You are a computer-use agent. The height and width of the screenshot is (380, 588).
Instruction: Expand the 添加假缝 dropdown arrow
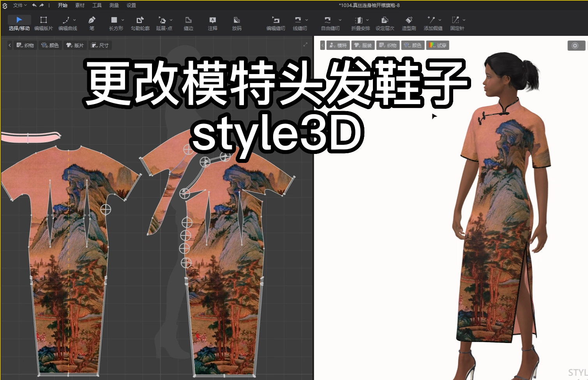pyautogui.click(x=440, y=20)
